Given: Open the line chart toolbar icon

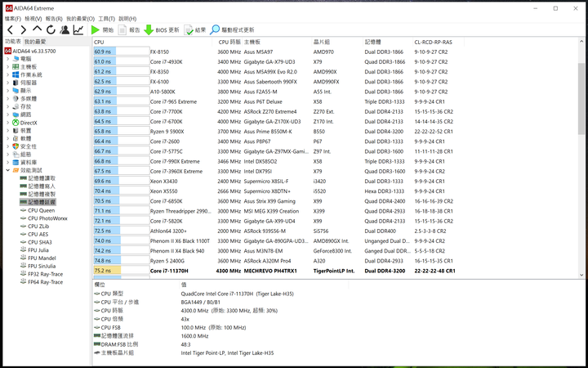Looking at the screenshot, I should (x=78, y=29).
